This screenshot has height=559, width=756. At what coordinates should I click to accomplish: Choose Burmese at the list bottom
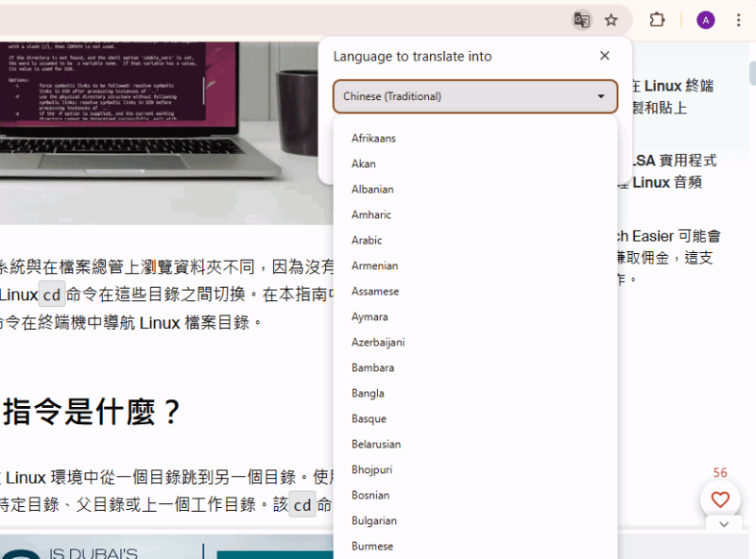pos(370,546)
